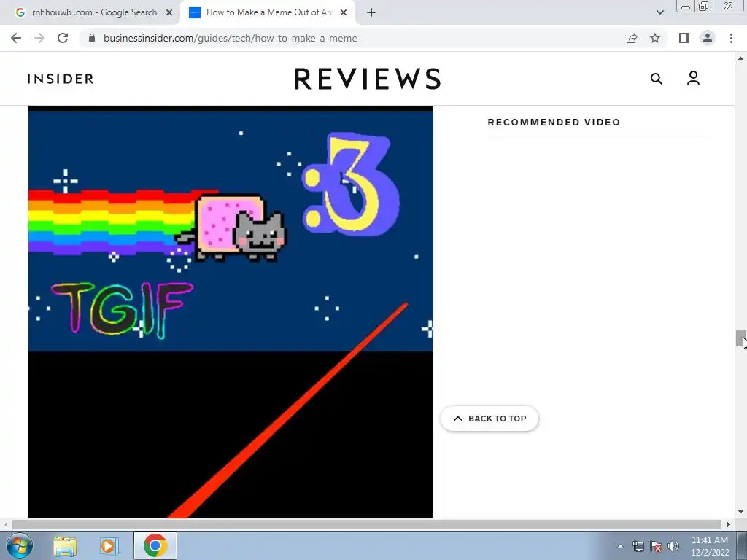Image resolution: width=747 pixels, height=560 pixels.
Task: Click the Nyan Cat meme image
Action: [231, 312]
